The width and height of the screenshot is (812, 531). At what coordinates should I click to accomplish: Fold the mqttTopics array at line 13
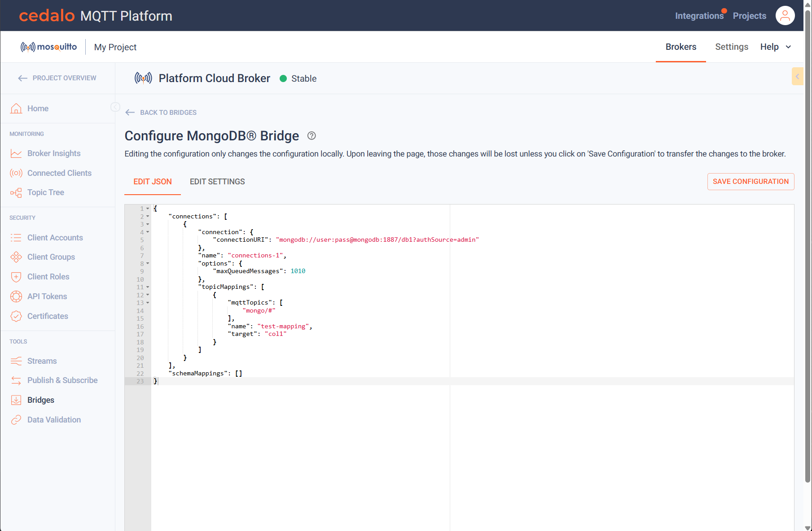click(x=148, y=303)
